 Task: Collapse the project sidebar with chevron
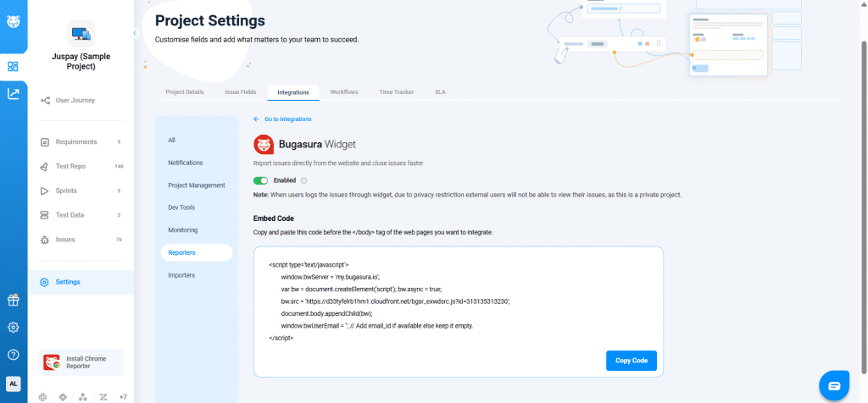(x=134, y=33)
